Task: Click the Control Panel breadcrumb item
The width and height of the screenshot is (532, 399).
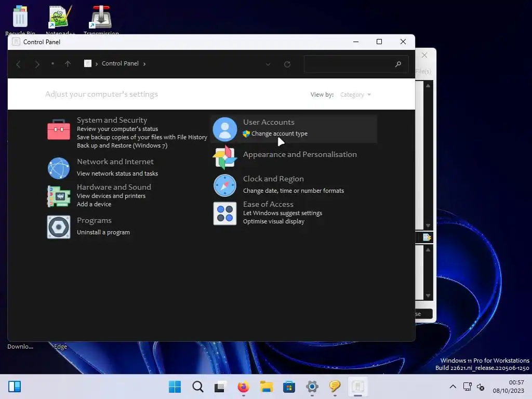Action: tap(120, 63)
